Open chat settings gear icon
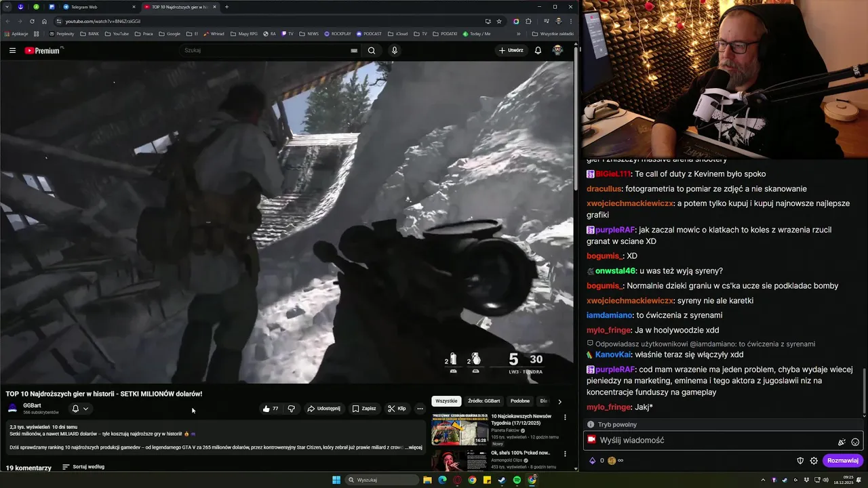The image size is (868, 488). [x=814, y=461]
